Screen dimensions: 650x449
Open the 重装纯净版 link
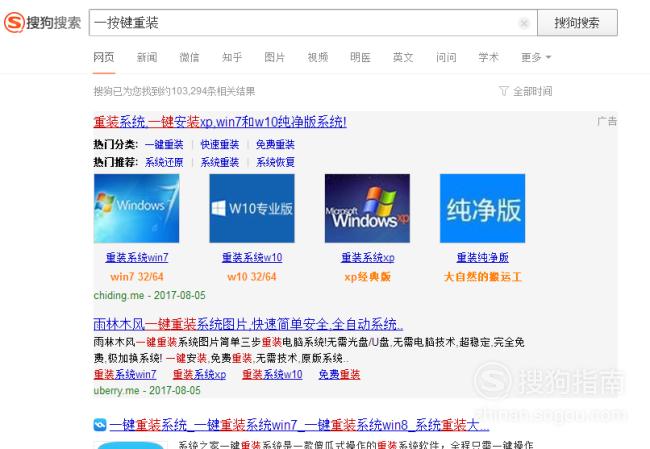(483, 257)
